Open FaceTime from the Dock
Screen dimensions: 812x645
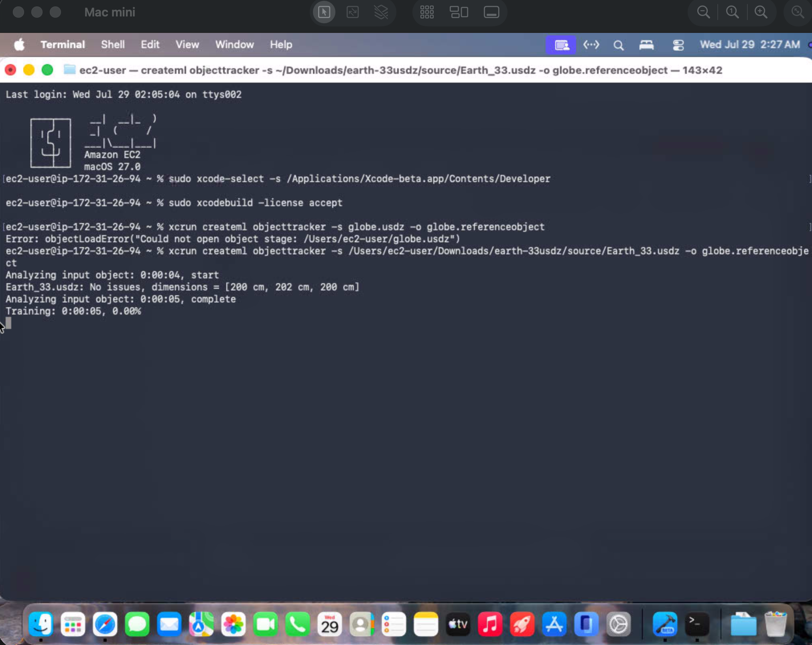tap(266, 624)
